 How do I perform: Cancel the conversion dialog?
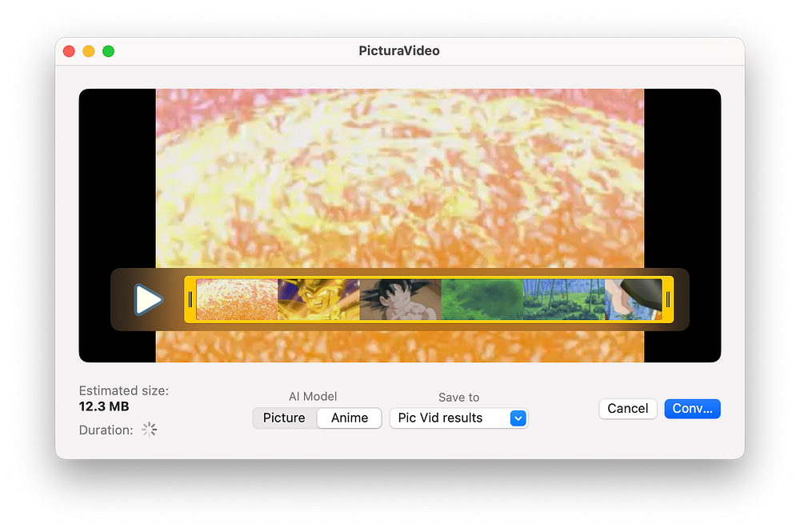(x=627, y=409)
